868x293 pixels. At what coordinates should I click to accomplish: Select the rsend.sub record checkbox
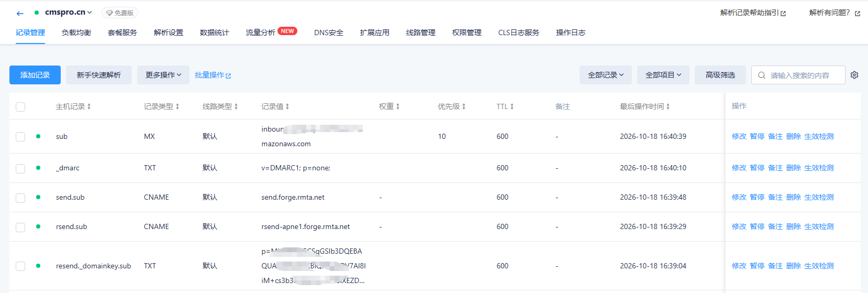[20, 227]
